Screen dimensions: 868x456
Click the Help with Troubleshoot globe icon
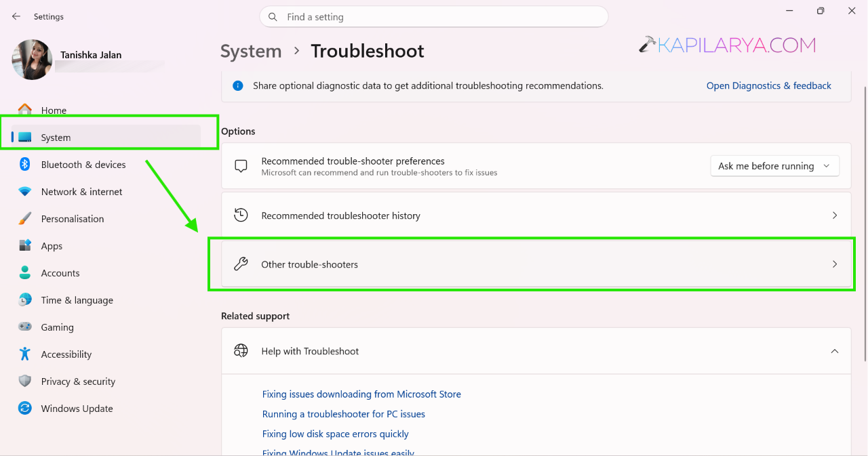point(241,351)
